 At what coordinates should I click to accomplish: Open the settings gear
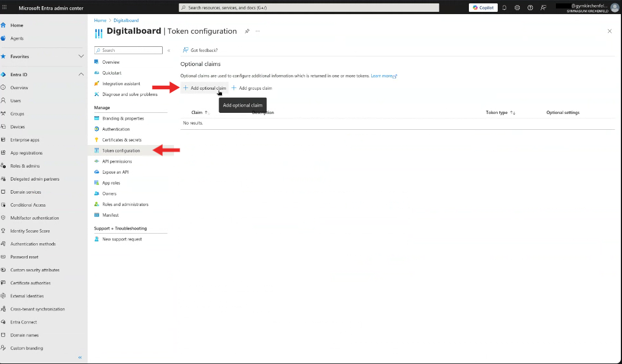[x=517, y=7]
